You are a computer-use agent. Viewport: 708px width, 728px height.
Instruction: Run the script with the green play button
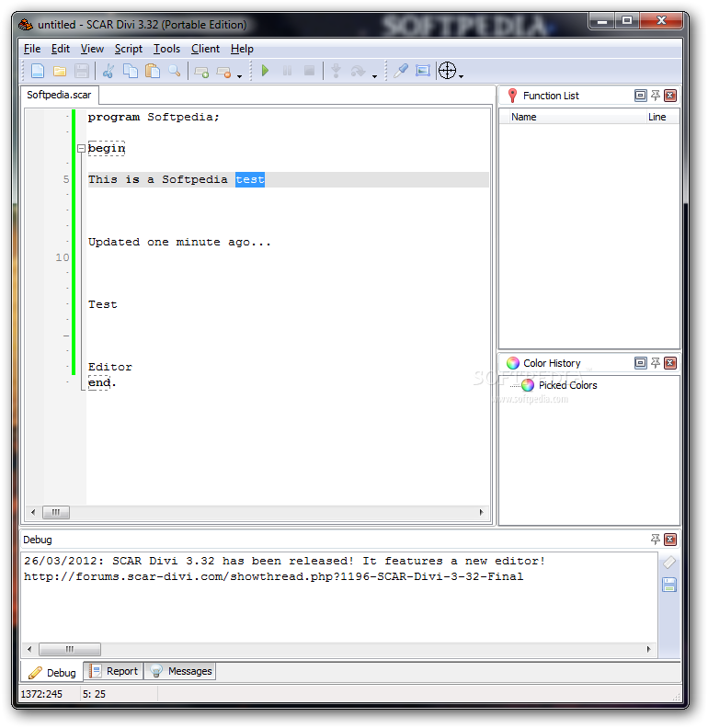(x=265, y=71)
